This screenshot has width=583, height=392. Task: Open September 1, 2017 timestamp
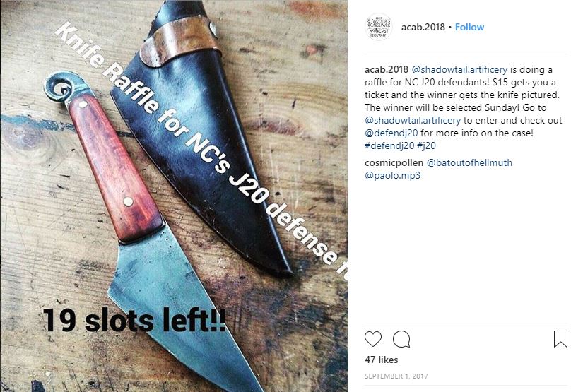click(x=396, y=376)
